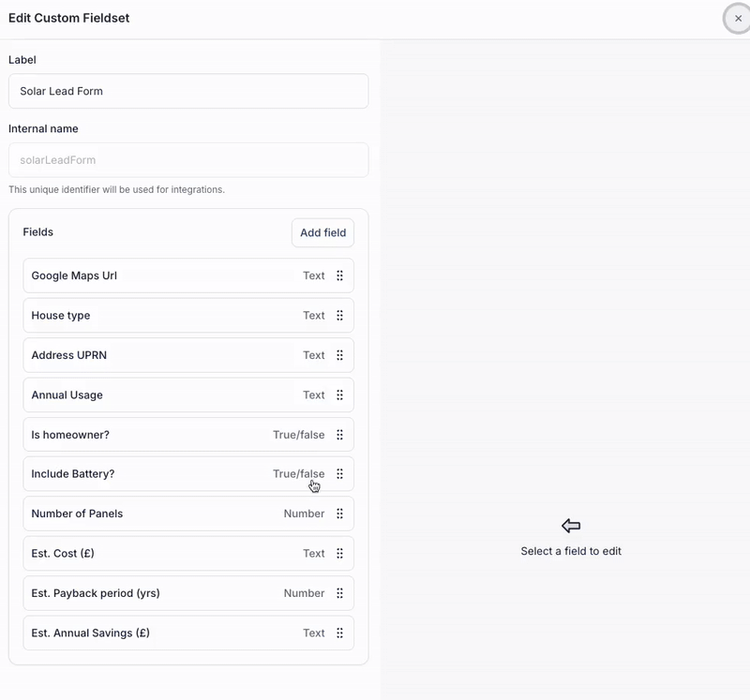Click drag handle icon for Est. Cost (£)
Screen dimensions: 750x700
[x=339, y=554]
